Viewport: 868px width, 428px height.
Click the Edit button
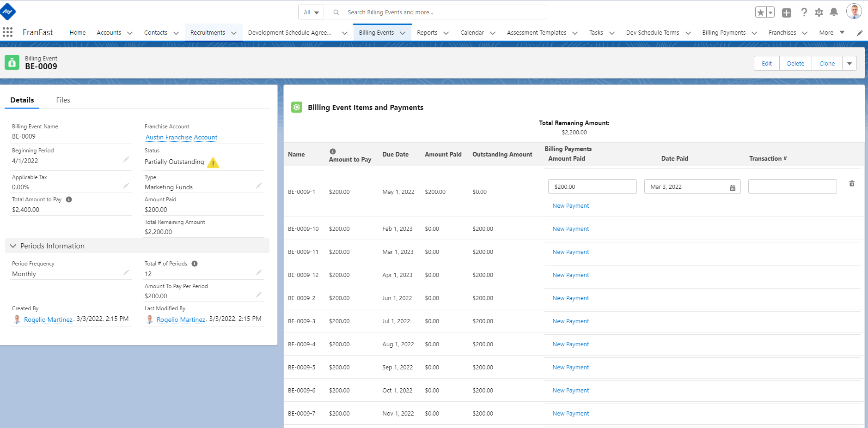coord(766,64)
